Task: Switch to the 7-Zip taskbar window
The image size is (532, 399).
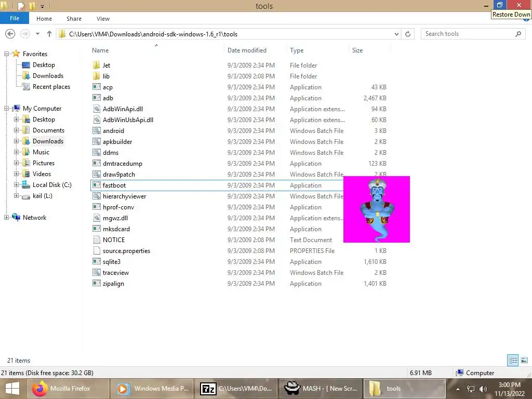Action: (236, 389)
